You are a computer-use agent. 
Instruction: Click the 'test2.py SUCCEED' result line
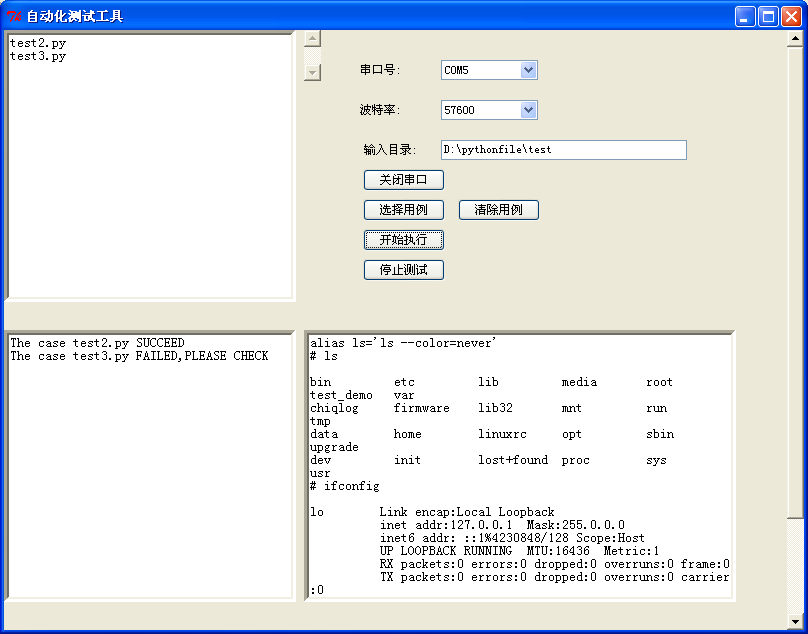[x=97, y=343]
